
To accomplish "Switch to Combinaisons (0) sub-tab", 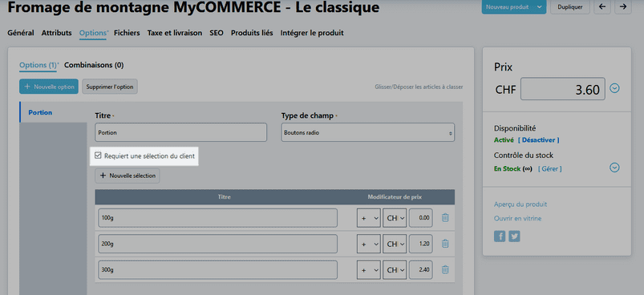I will pyautogui.click(x=94, y=65).
